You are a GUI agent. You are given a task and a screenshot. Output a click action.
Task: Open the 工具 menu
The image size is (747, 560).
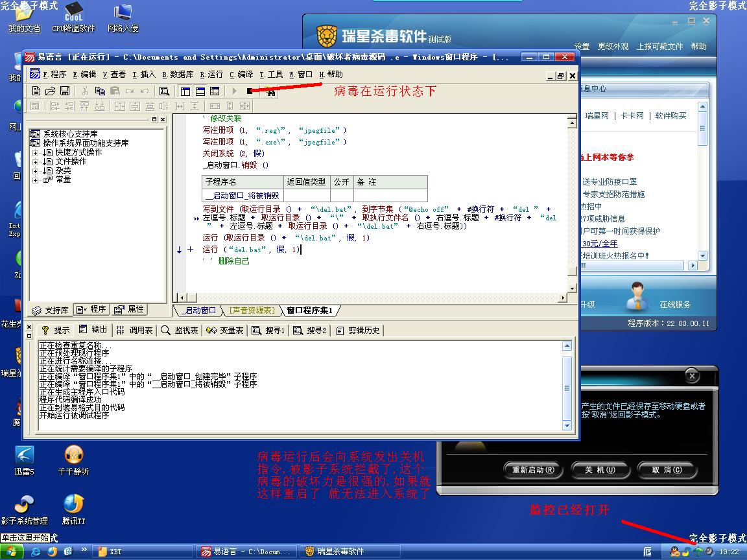271,75
